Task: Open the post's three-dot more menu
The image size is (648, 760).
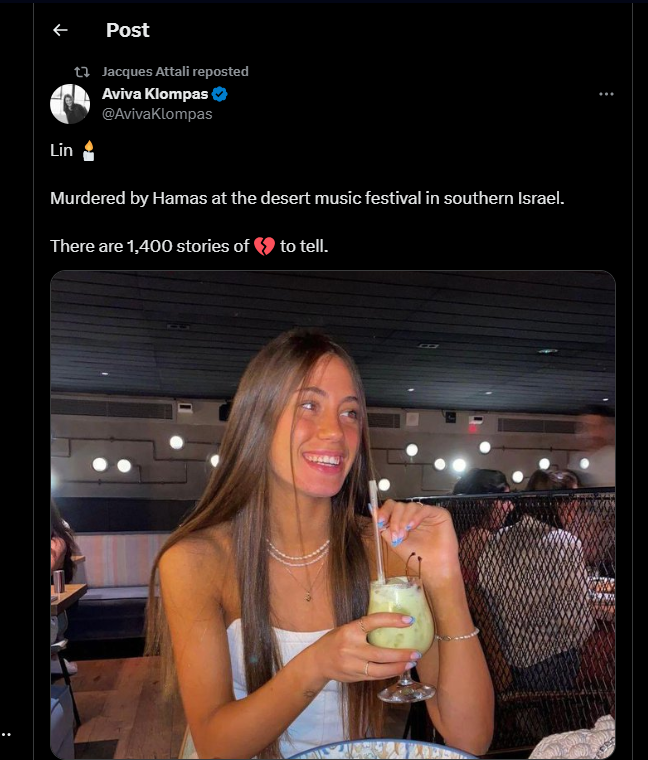Action: point(606,94)
